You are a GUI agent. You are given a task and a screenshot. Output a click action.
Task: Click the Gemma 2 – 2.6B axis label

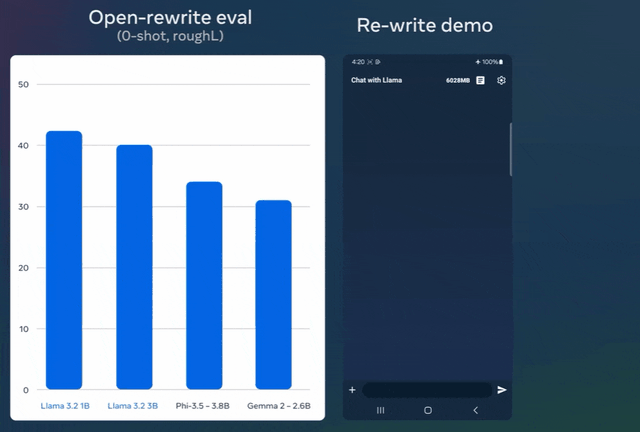[x=279, y=406]
